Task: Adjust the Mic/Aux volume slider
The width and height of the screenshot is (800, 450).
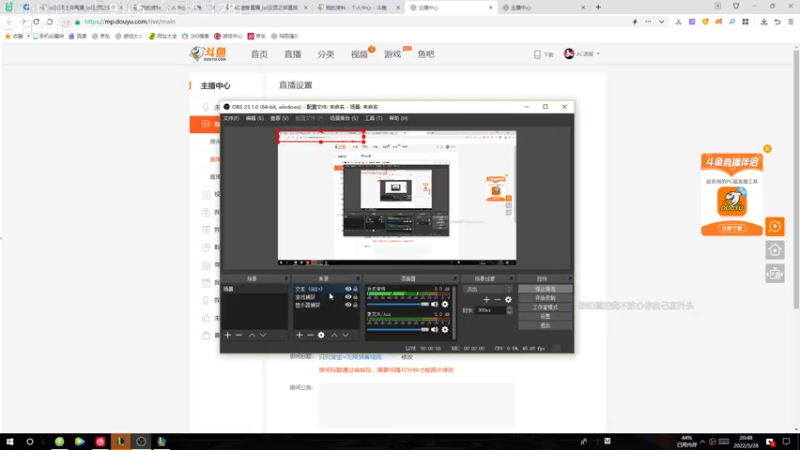Action: 398,330
